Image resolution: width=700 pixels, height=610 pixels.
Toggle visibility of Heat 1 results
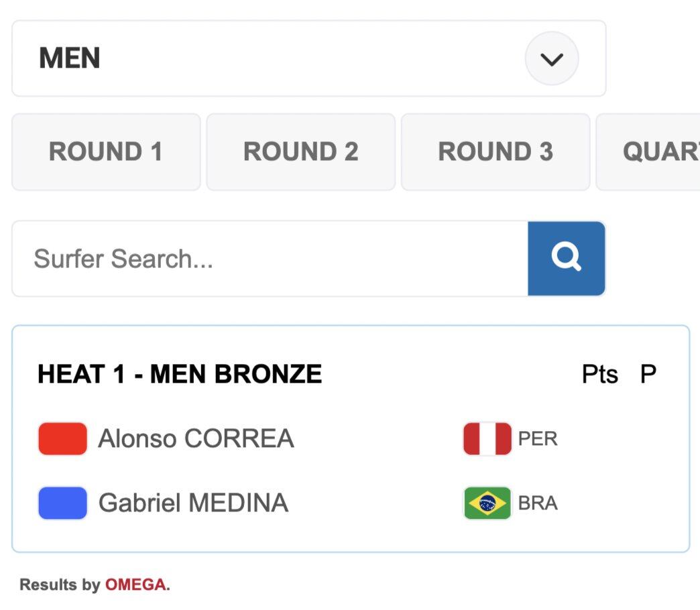tap(179, 374)
